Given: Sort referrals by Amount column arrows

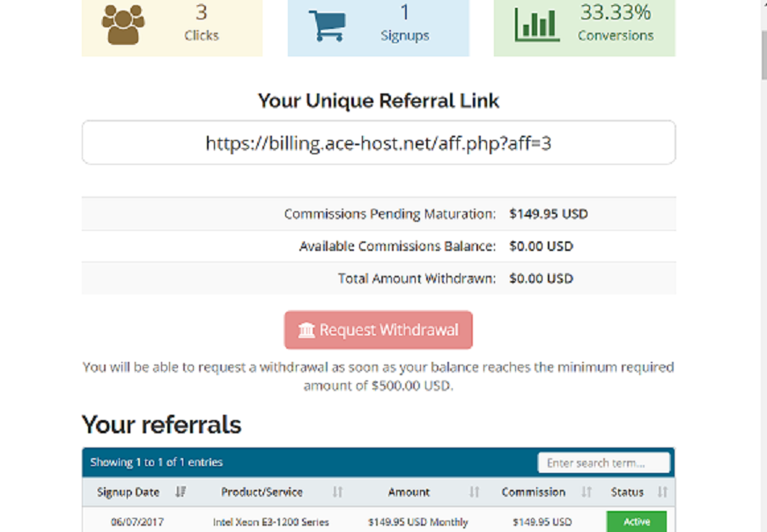Looking at the screenshot, I should point(474,491).
